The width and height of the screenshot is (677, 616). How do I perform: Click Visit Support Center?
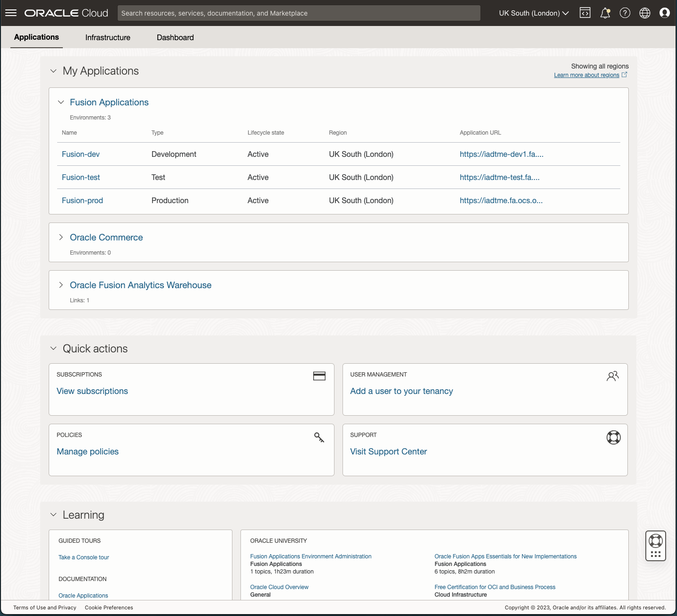pos(388,452)
